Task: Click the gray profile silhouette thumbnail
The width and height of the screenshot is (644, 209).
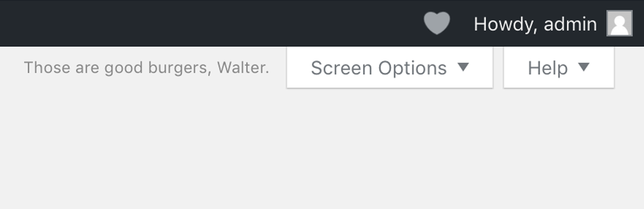Action: point(619,23)
